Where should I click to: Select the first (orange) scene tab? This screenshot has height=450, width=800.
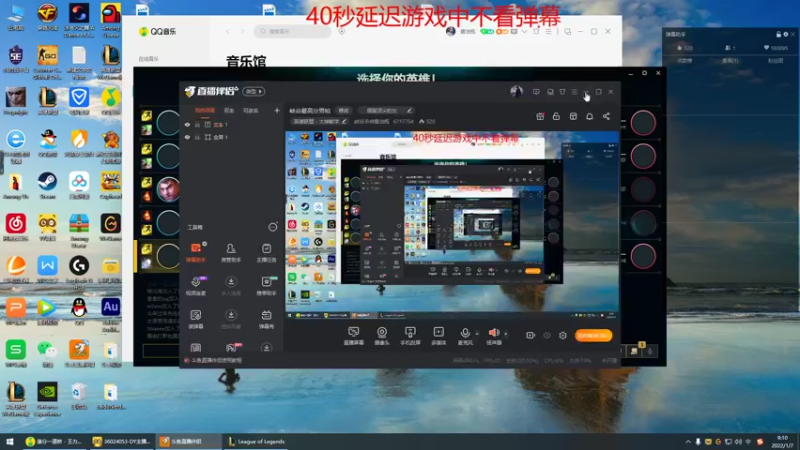pos(205,110)
